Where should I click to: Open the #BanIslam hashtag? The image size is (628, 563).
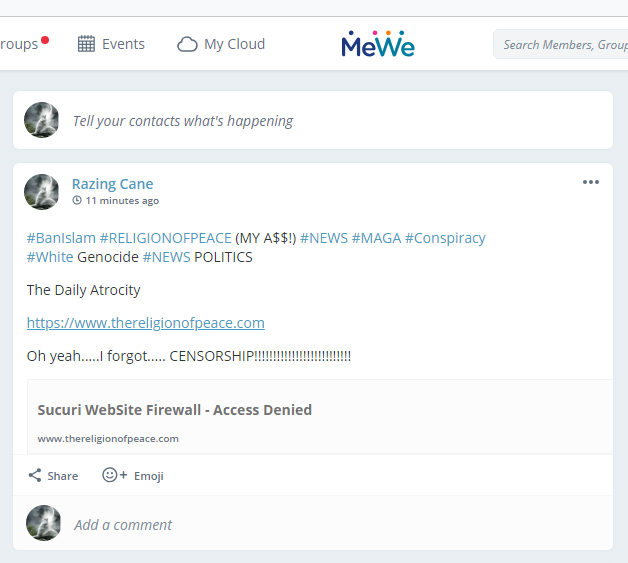61,238
